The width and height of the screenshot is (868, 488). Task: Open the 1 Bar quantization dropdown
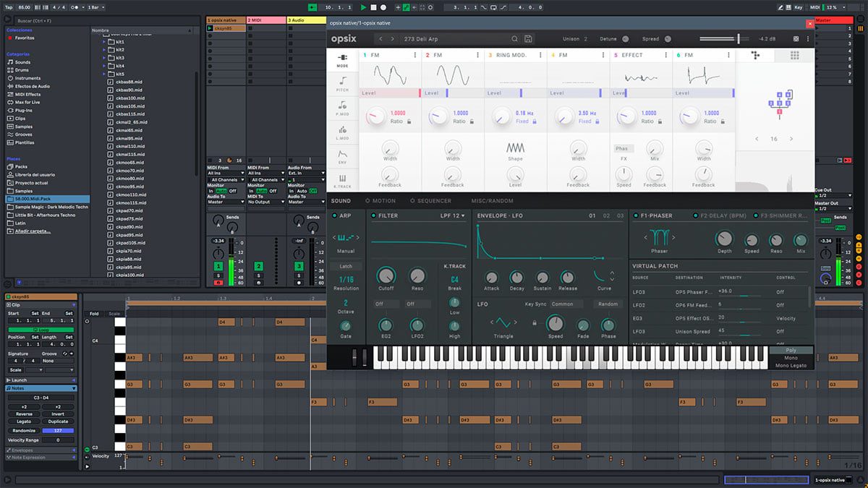[x=95, y=7]
